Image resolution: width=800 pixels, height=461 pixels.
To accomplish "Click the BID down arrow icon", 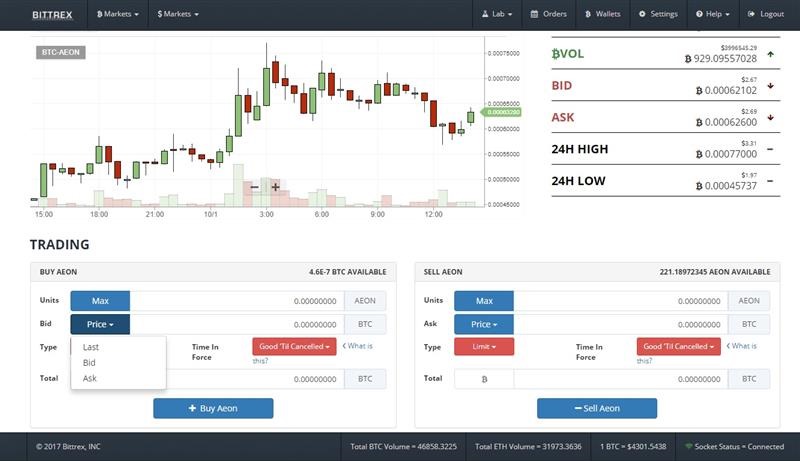I will point(770,86).
